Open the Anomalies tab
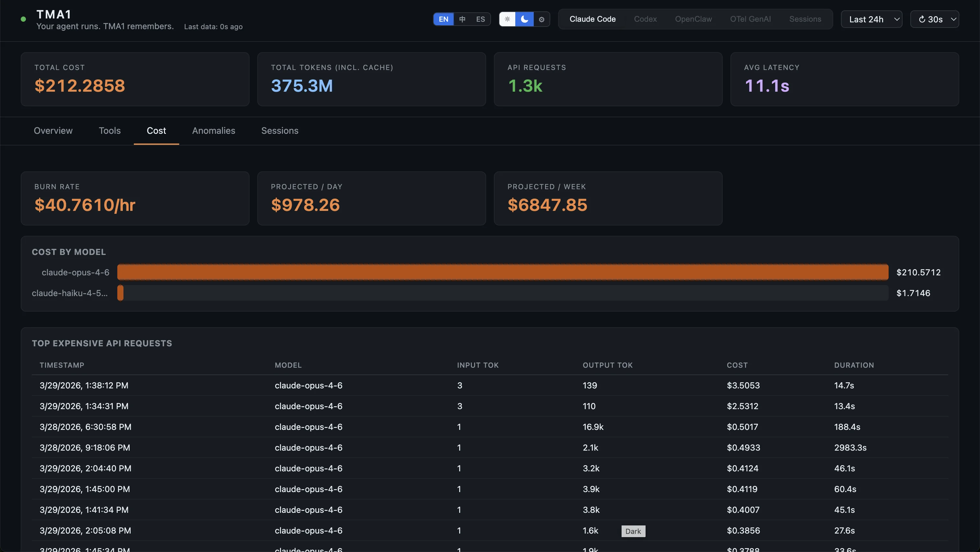 [214, 131]
